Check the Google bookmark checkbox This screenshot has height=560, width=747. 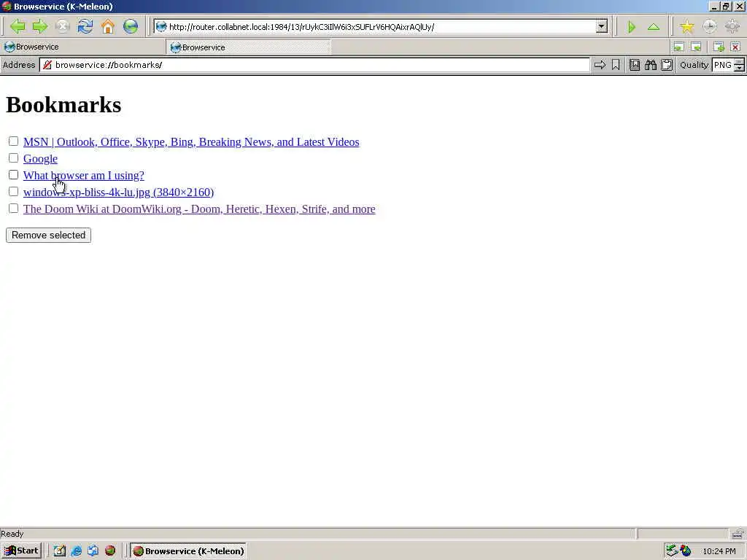click(x=13, y=158)
